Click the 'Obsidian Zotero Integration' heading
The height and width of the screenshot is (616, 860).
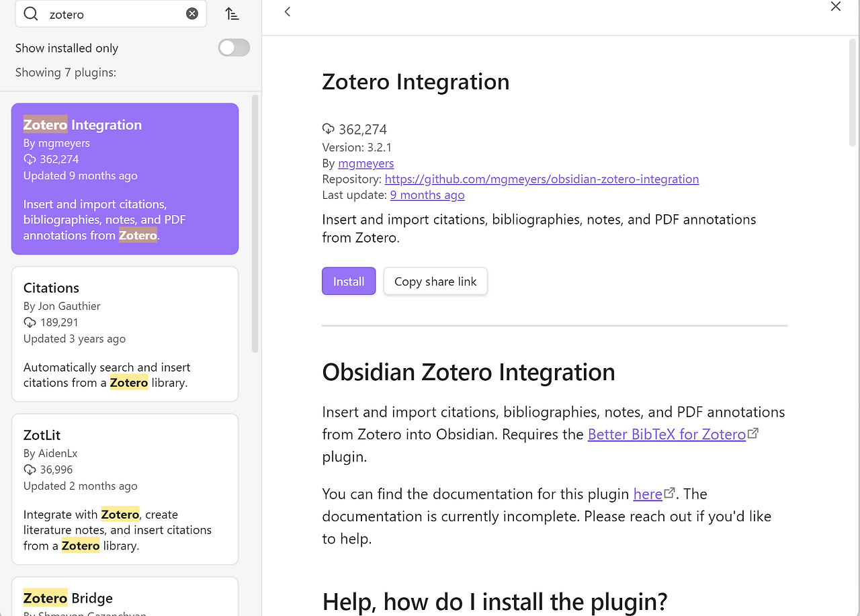pos(469,372)
